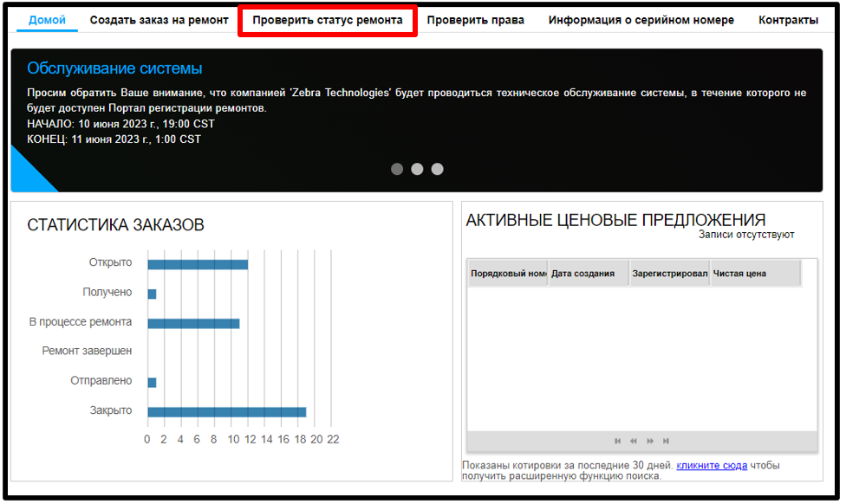The width and height of the screenshot is (846, 504).
Task: Open the Домой tab
Action: [x=47, y=21]
